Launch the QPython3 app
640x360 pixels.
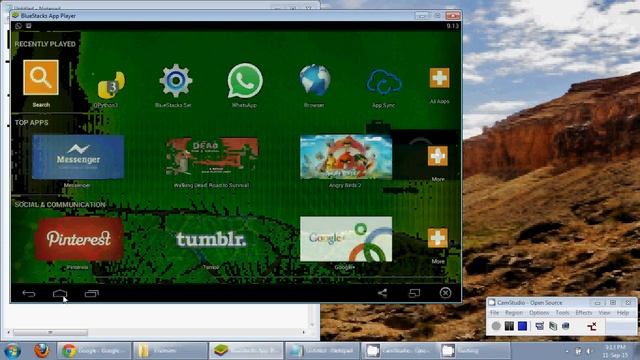point(111,85)
